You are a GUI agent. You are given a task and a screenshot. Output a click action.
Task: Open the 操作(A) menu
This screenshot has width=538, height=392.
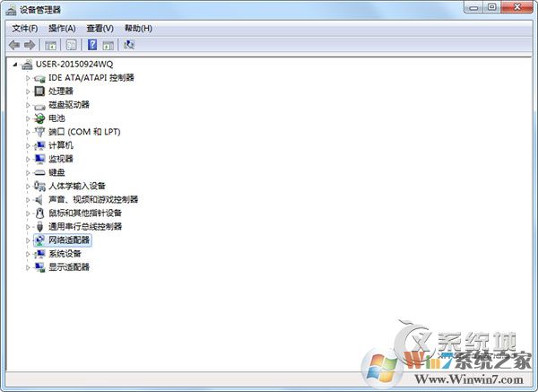(62, 28)
